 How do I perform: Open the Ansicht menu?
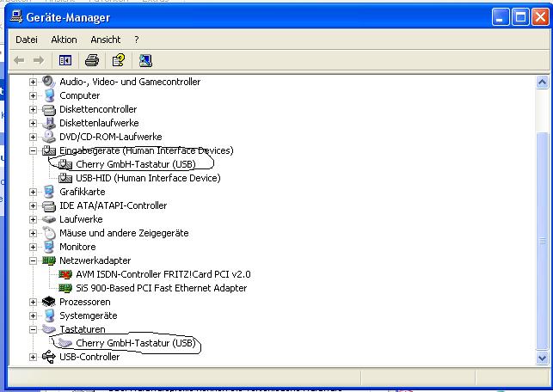point(106,40)
